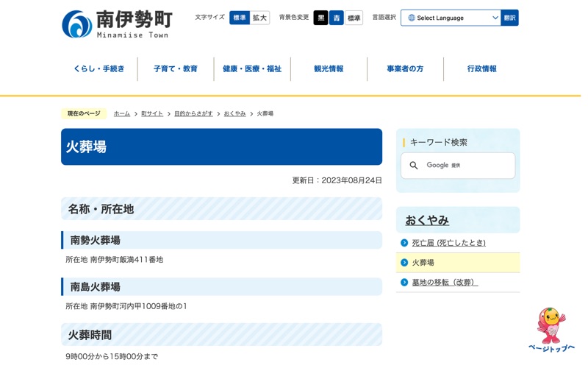This screenshot has width=588, height=368.
Task: Click address text 南伊勢町河内甲1009番地の1
Action: click(139, 306)
